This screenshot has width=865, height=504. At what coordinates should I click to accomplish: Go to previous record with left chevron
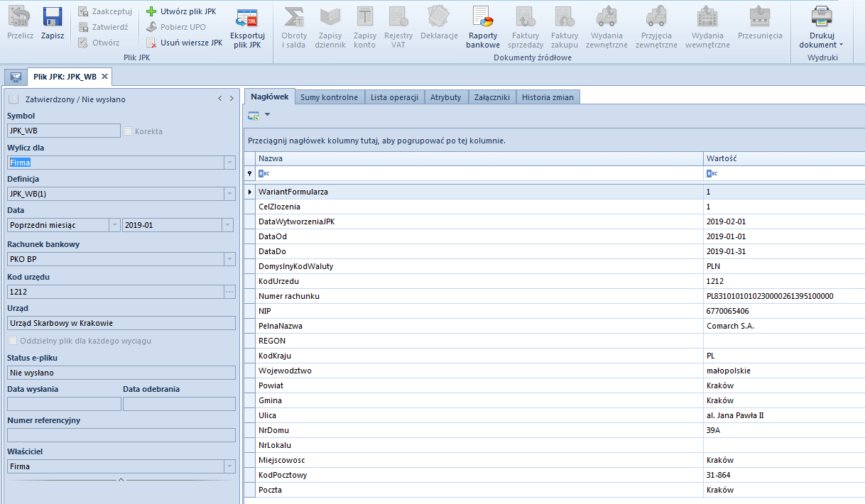click(220, 99)
